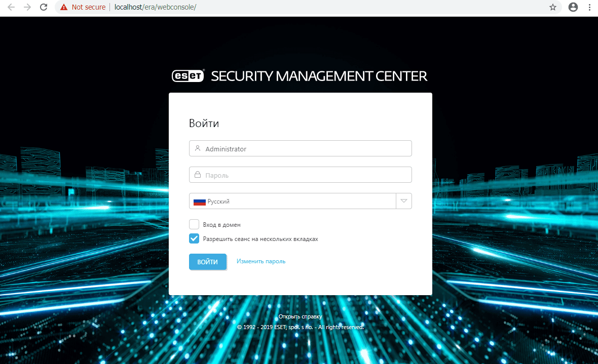Focus the Administrator username field

(300, 148)
